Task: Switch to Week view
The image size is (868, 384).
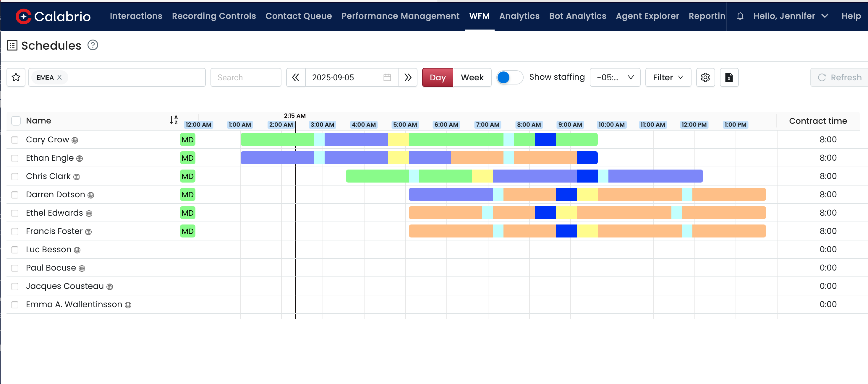Action: (x=472, y=77)
